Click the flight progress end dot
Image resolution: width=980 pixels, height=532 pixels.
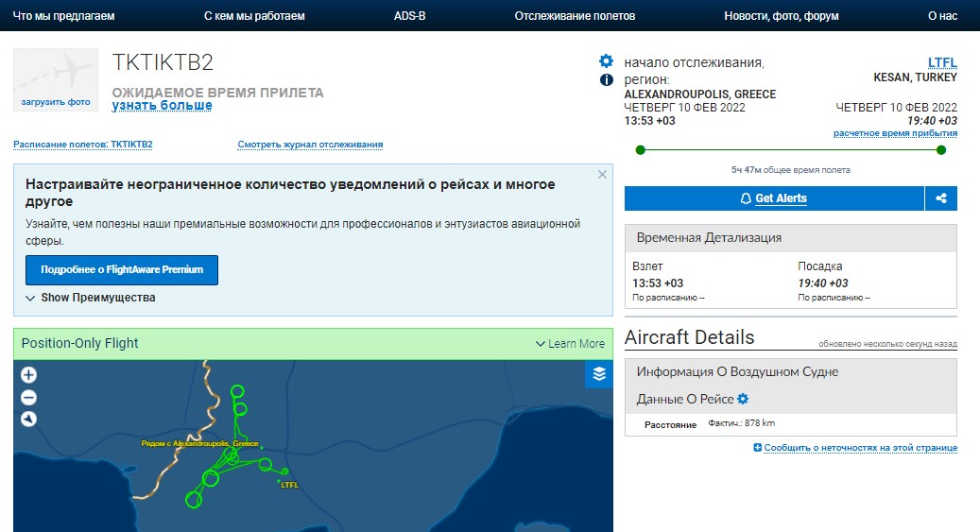pos(941,150)
